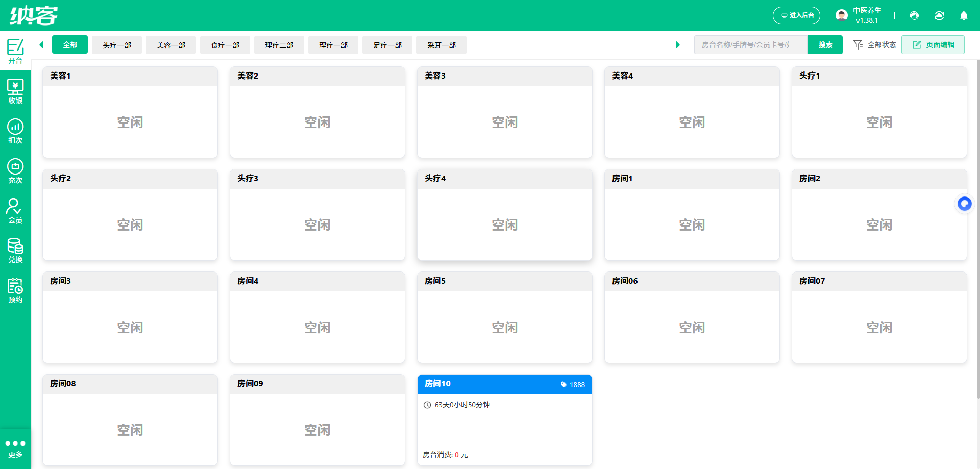This screenshot has width=980, height=469.
Task: Click the customer service headset icon
Action: click(914, 16)
